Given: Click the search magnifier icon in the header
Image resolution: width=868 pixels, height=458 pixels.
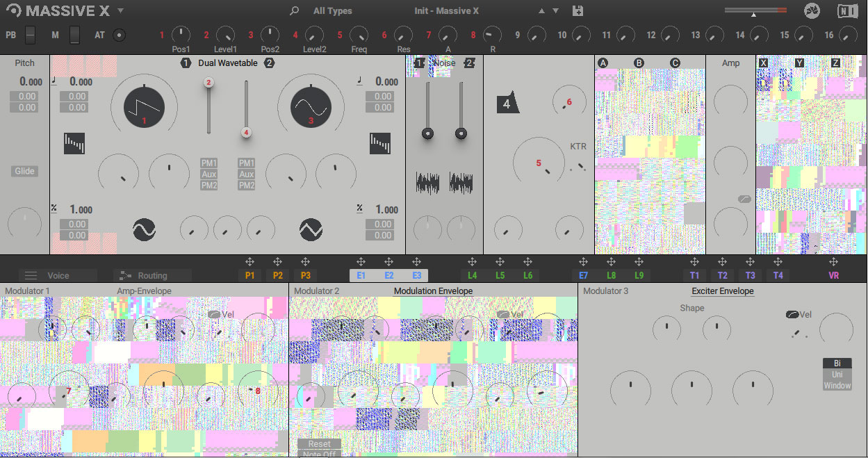Looking at the screenshot, I should pos(295,10).
